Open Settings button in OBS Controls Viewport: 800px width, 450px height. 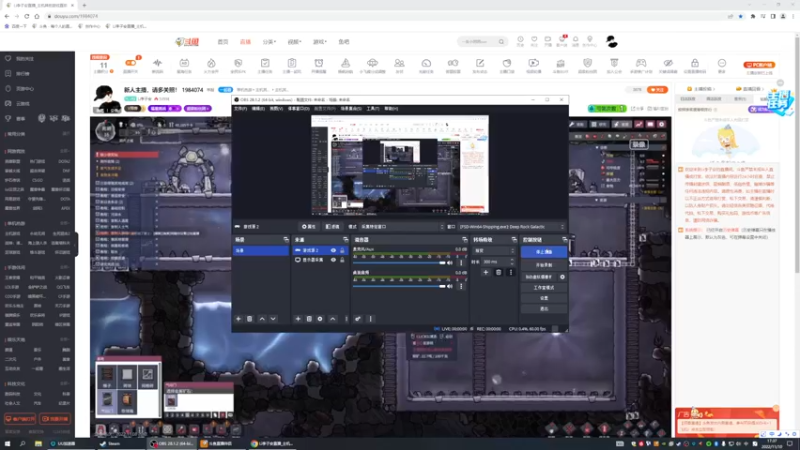(x=544, y=298)
